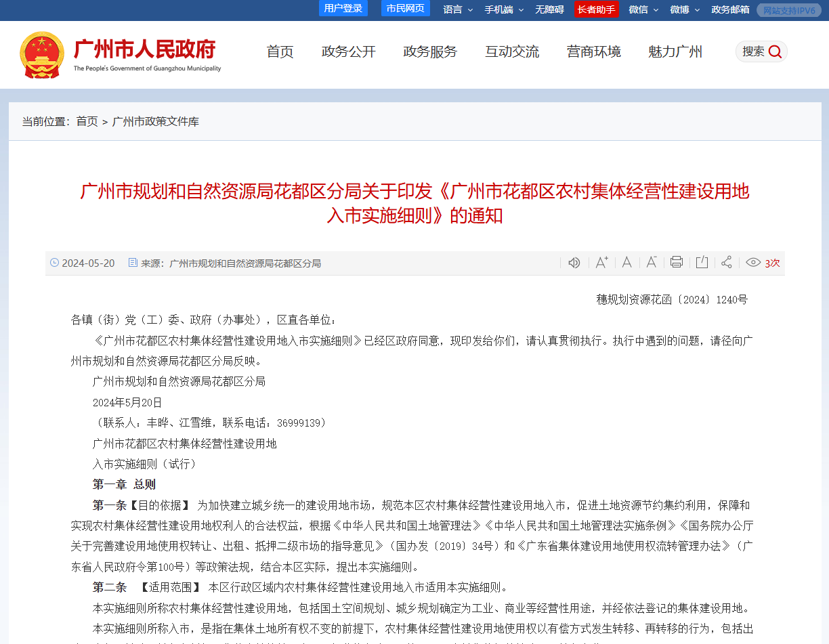The height and width of the screenshot is (644, 829).
Task: Increase font size with A+ icon
Action: [x=601, y=263]
